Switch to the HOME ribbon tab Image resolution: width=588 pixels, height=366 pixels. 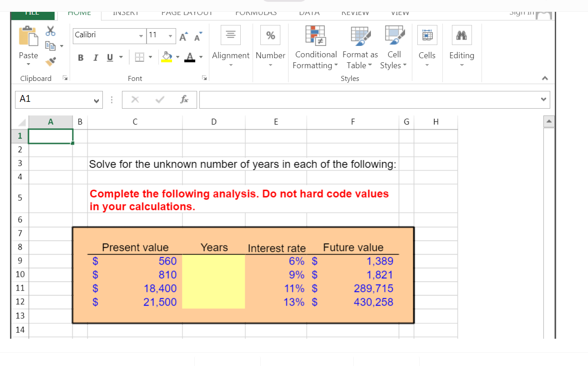click(x=79, y=13)
